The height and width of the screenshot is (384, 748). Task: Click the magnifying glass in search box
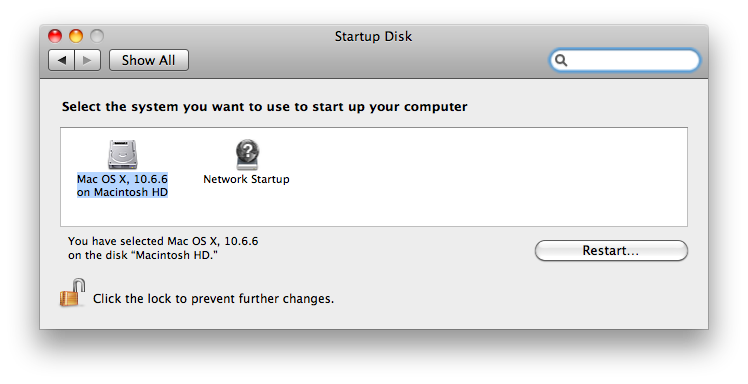click(561, 61)
